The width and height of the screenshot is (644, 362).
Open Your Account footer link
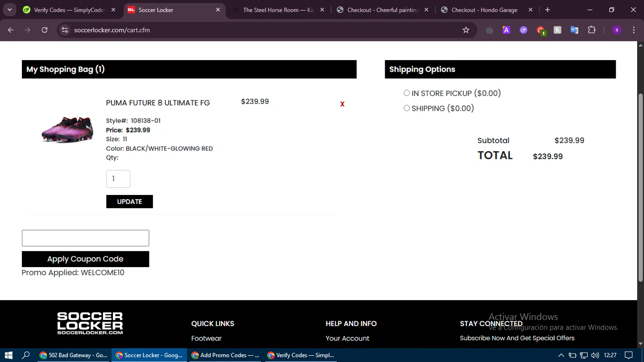(x=347, y=338)
